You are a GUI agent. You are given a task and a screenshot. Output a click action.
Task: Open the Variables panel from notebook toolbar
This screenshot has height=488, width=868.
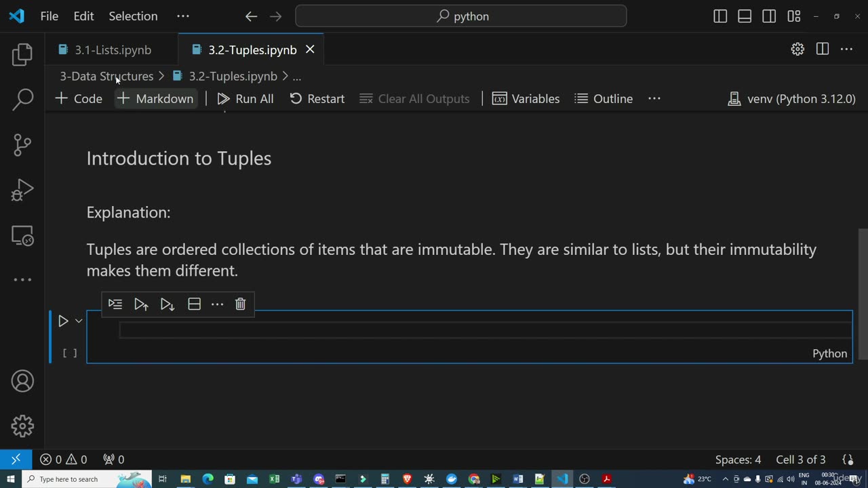click(x=526, y=98)
